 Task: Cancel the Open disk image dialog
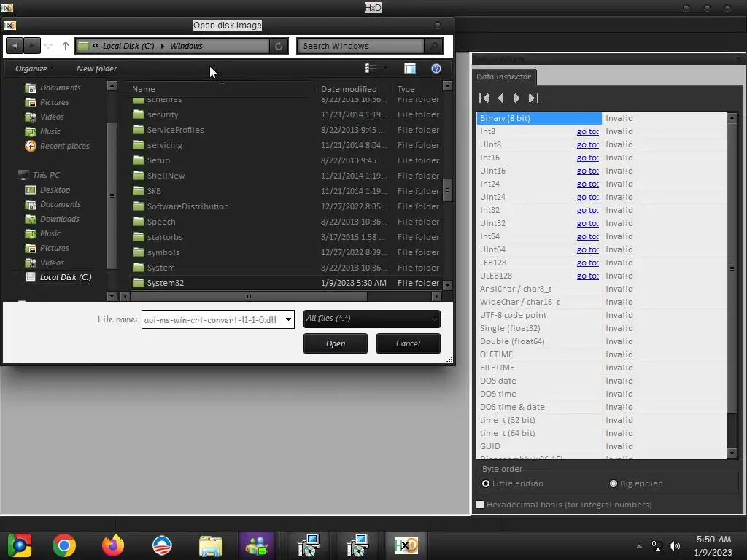tap(409, 343)
